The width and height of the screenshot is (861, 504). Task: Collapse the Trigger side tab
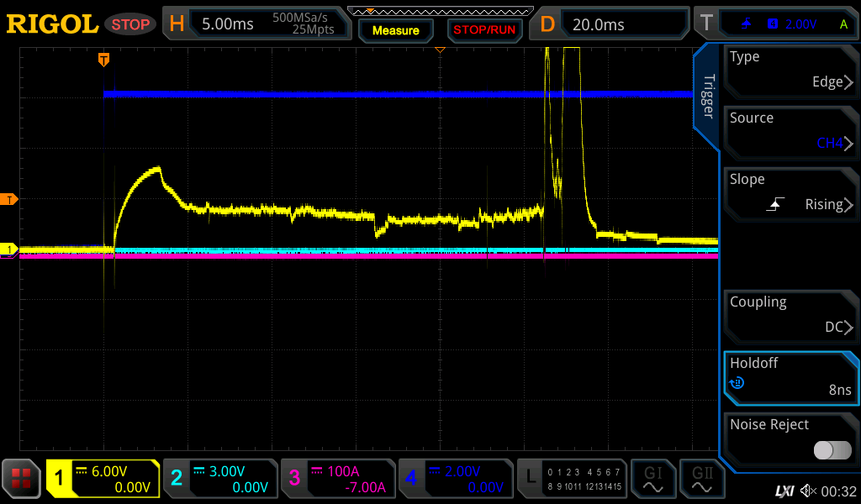coord(707,98)
